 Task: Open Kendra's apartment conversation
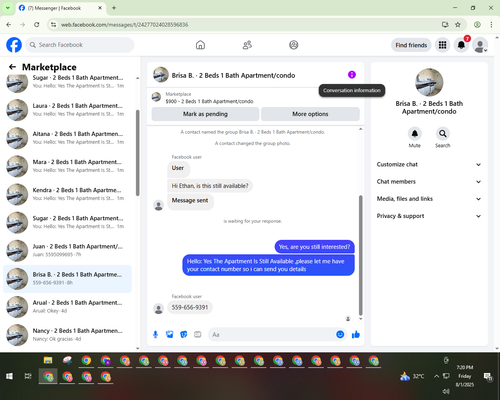(x=67, y=194)
